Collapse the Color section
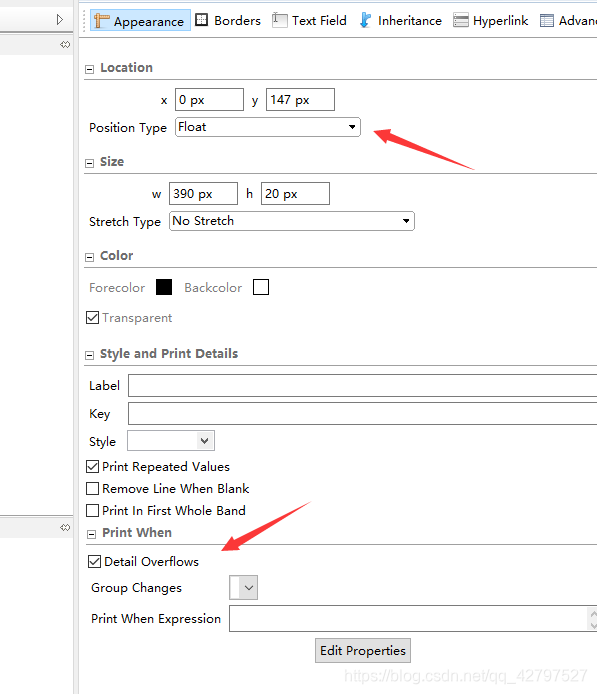The height and width of the screenshot is (694, 597). 89,257
